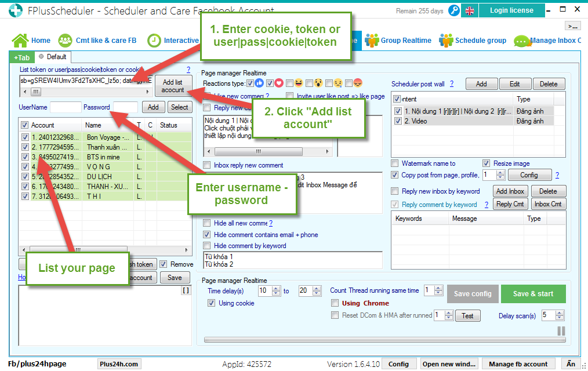Tick Reset DCom & HMA after runned
588x371 pixels.
pyautogui.click(x=335, y=315)
